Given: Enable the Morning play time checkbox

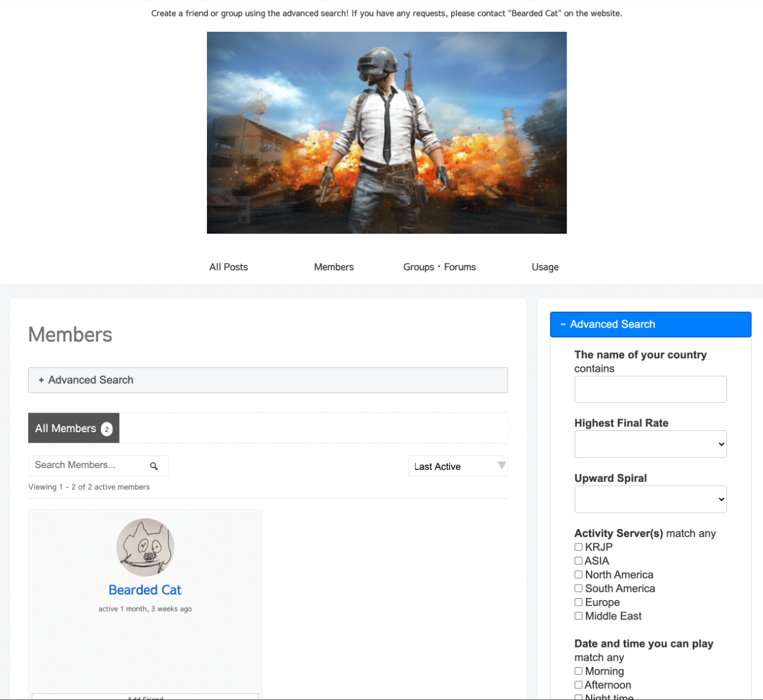Looking at the screenshot, I should 578,671.
